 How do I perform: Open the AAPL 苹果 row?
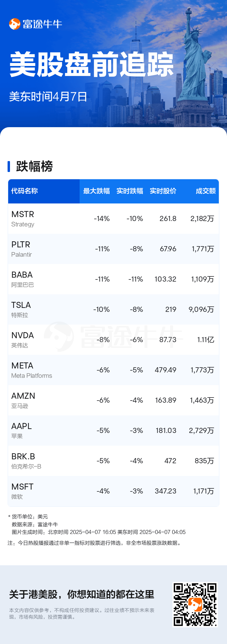coord(113,431)
